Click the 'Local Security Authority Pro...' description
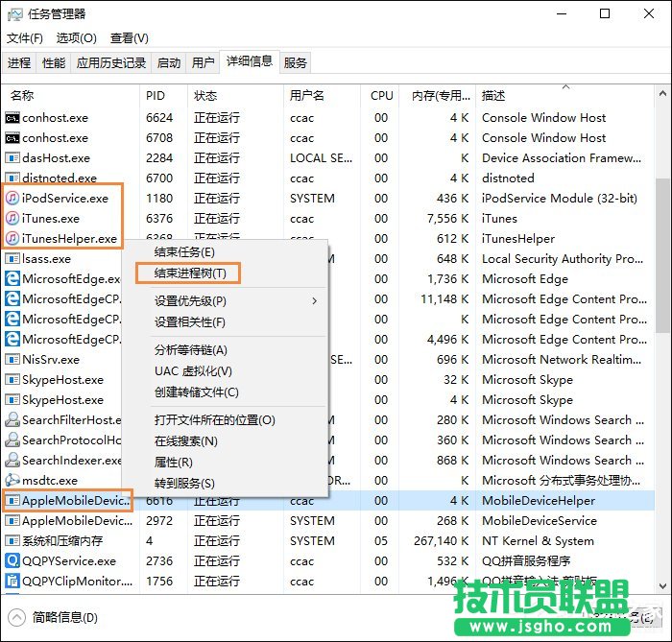Viewport: 672px width, 642px height. (563, 259)
